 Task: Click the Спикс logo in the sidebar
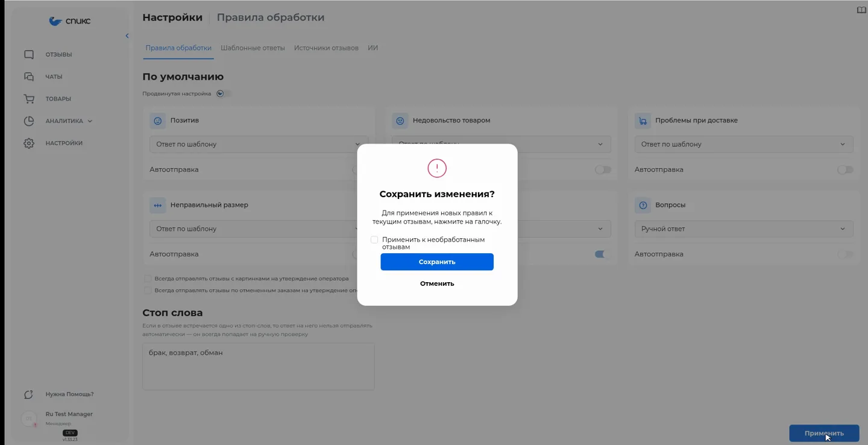coord(70,21)
